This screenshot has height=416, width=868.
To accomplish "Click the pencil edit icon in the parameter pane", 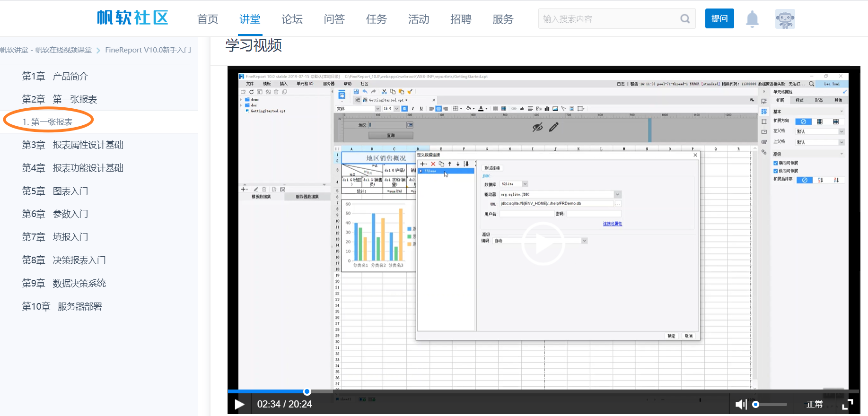I will (553, 127).
